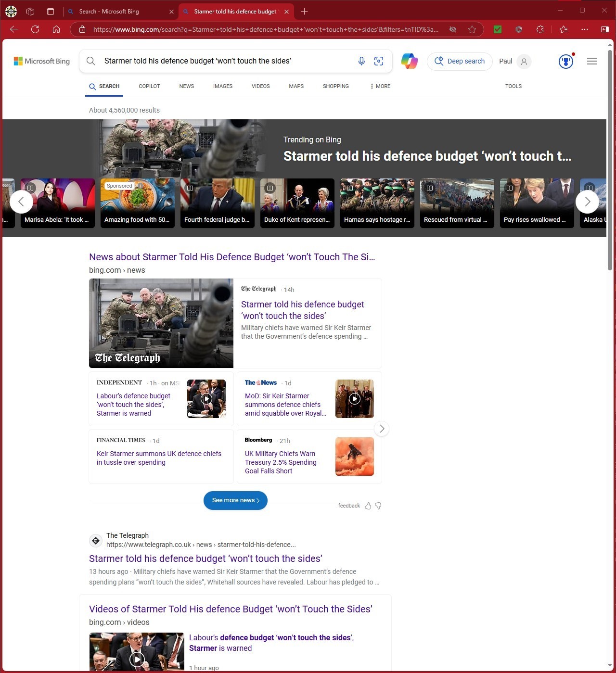Switch to the News tab
The width and height of the screenshot is (616, 673).
[187, 86]
